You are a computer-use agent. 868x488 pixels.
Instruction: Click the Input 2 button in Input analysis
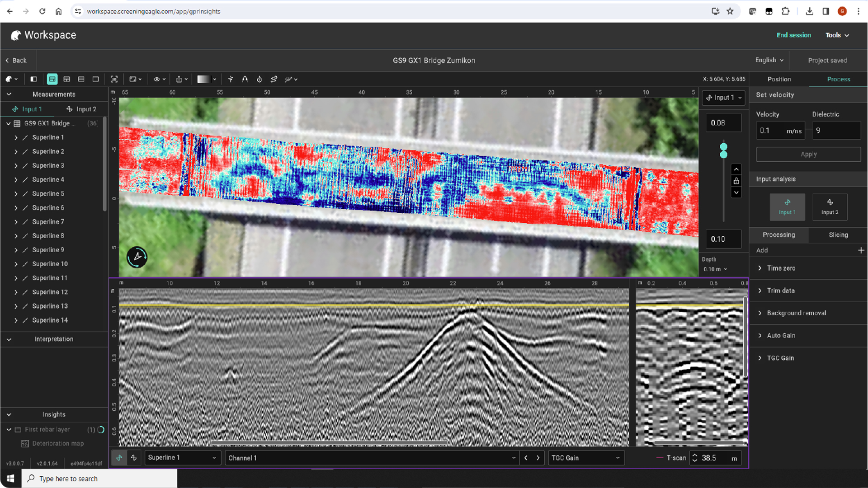pos(830,207)
